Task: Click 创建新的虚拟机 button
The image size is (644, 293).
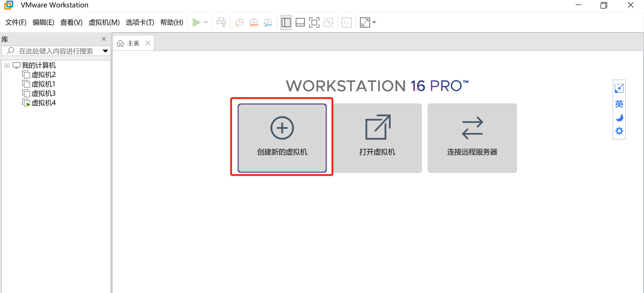Action: [282, 138]
